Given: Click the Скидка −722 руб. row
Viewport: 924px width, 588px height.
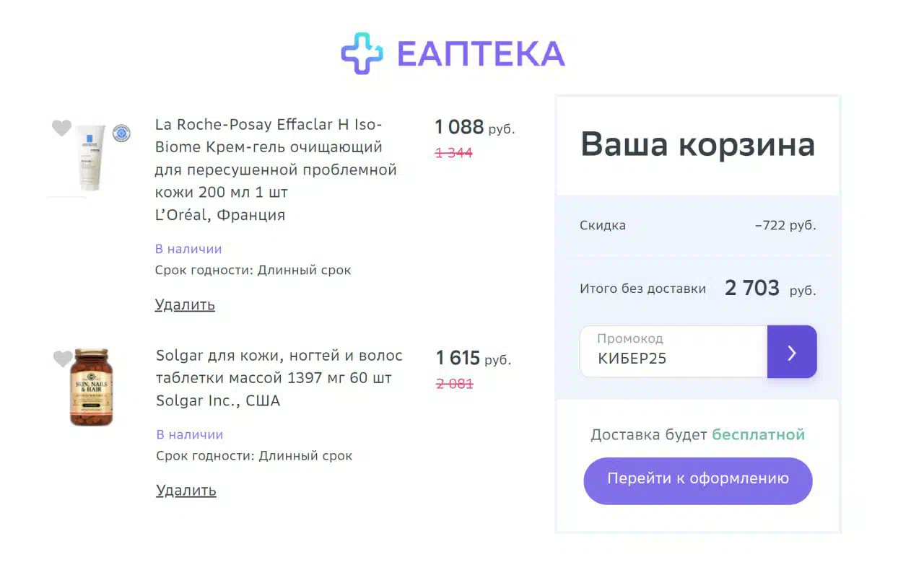Looking at the screenshot, I should tap(698, 225).
